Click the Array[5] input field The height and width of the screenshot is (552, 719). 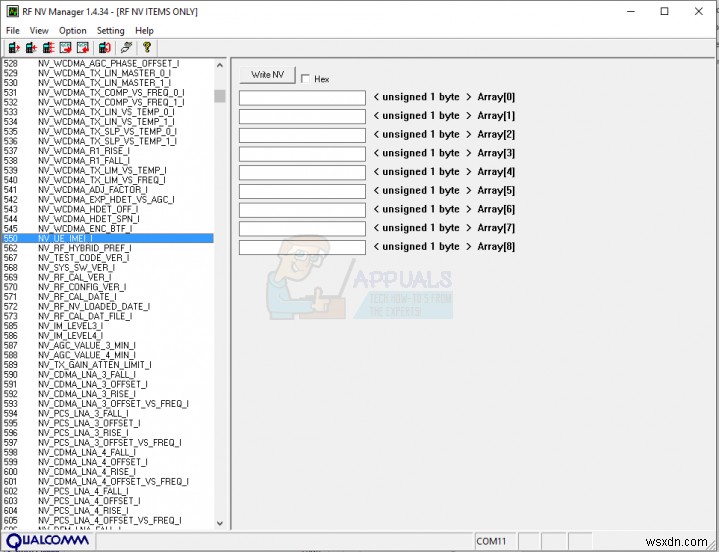(302, 191)
